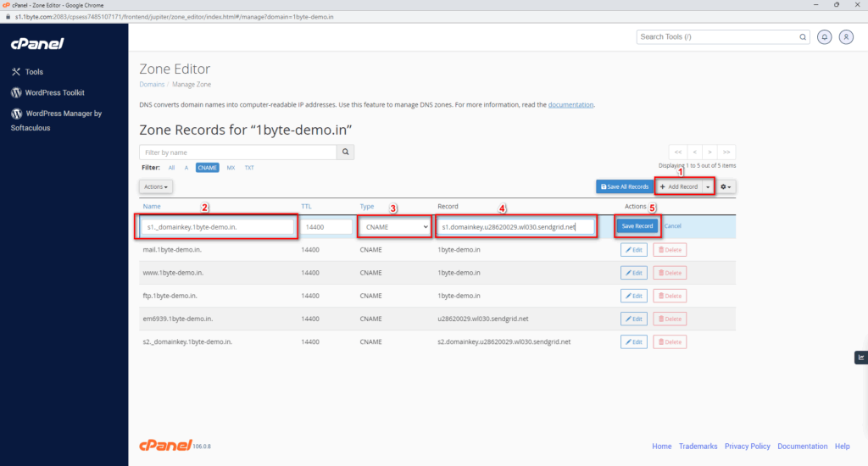Image resolution: width=868 pixels, height=466 pixels.
Task: Click the browser address bar URL
Action: point(175,17)
